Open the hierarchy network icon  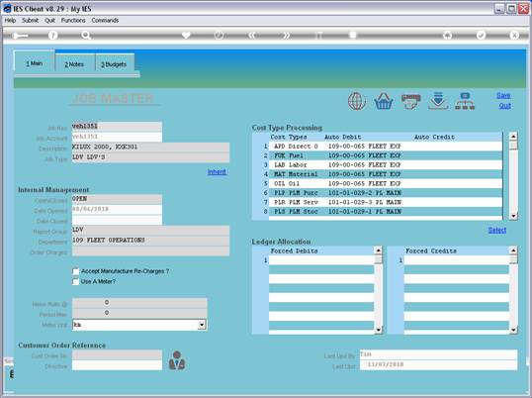pyautogui.click(x=465, y=101)
